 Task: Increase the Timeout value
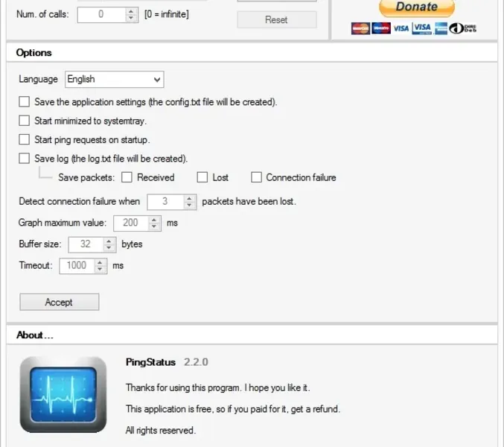100,262
